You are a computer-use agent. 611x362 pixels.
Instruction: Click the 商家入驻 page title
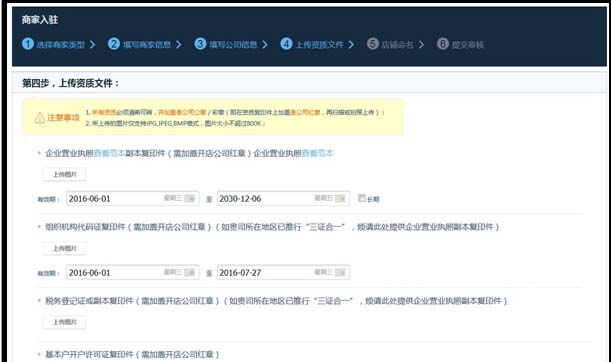[40, 20]
